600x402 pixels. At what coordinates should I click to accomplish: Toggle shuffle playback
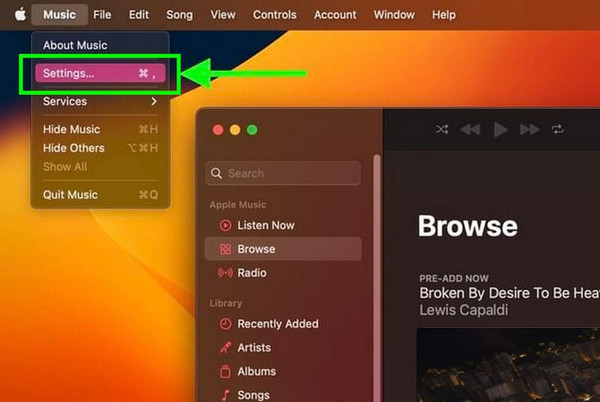click(442, 130)
